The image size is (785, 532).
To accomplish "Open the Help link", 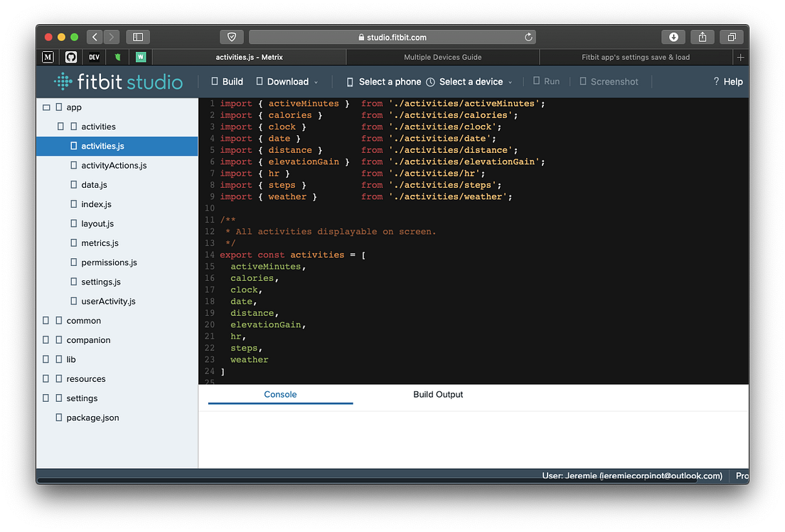I will click(x=728, y=82).
